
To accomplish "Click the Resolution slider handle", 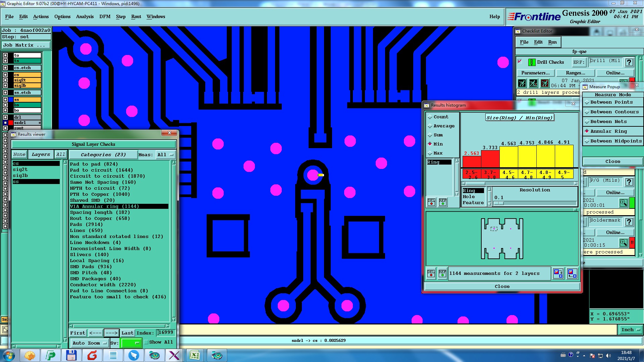I will [499, 203].
